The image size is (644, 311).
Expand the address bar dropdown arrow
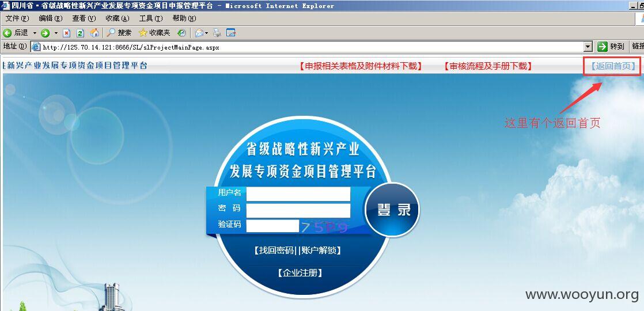pyautogui.click(x=588, y=47)
